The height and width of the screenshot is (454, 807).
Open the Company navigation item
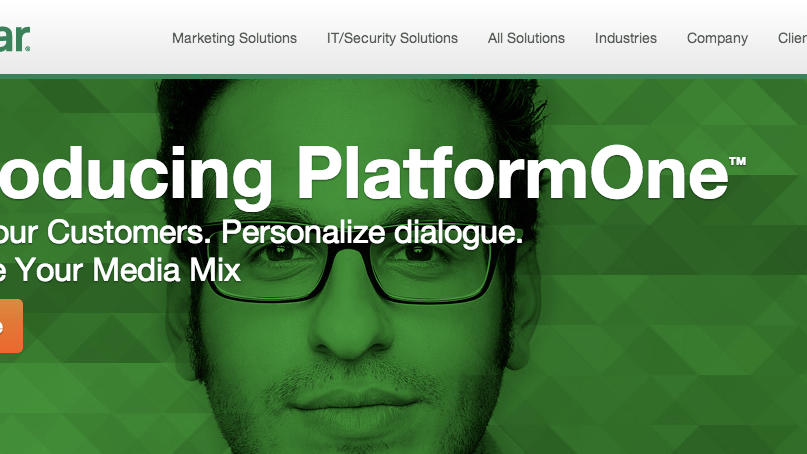717,39
